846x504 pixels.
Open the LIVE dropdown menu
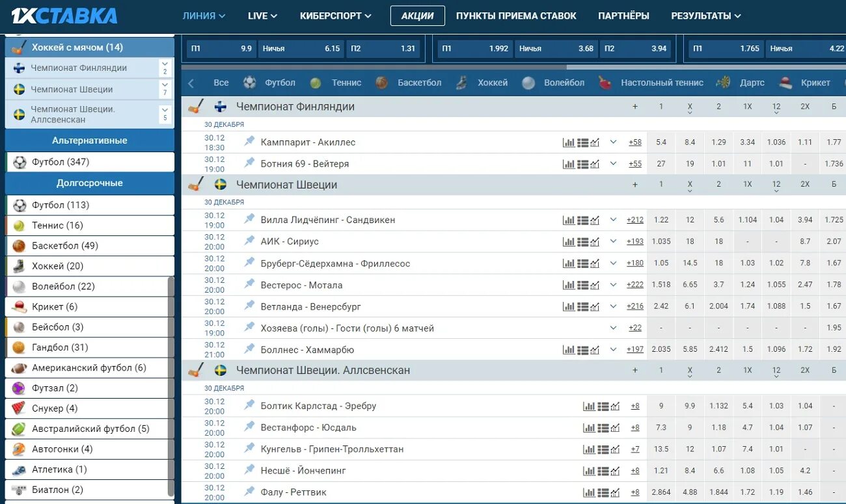[x=262, y=16]
